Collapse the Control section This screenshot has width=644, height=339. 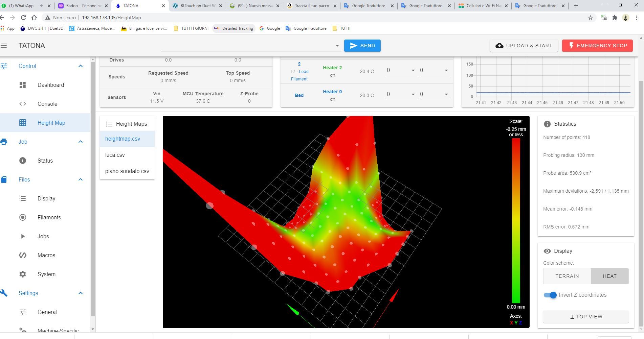81,66
